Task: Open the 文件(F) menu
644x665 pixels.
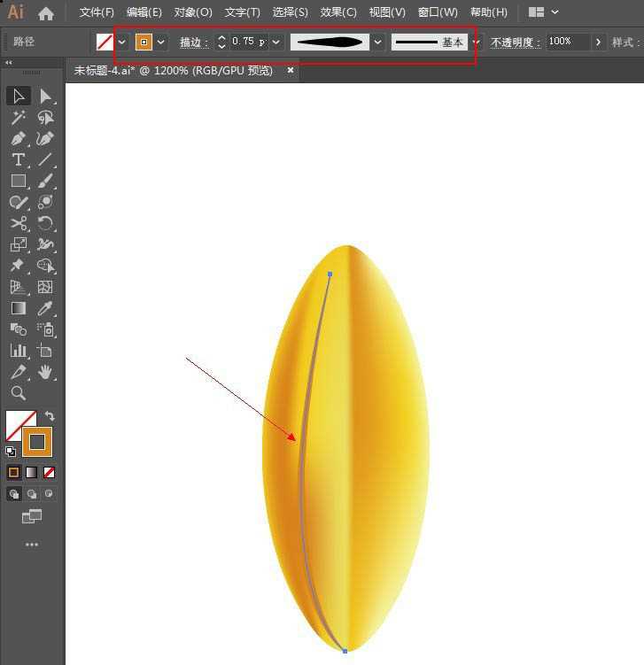Action: coord(97,12)
